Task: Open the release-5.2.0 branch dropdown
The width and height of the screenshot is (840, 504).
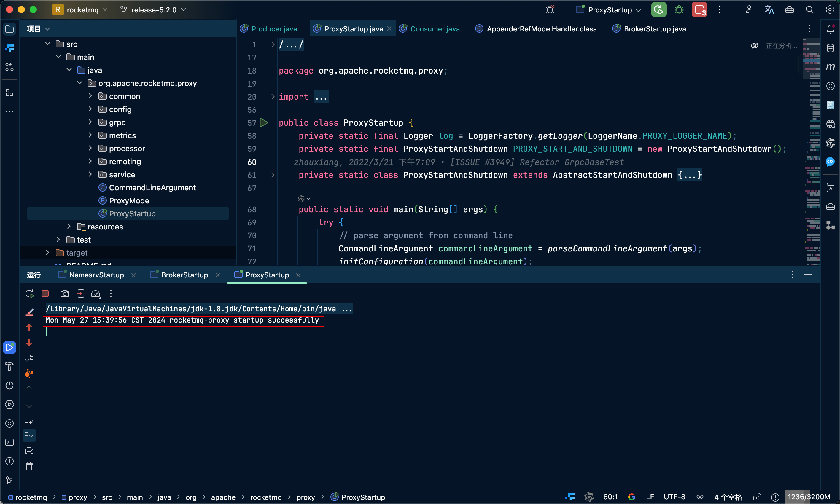Action: (x=153, y=9)
